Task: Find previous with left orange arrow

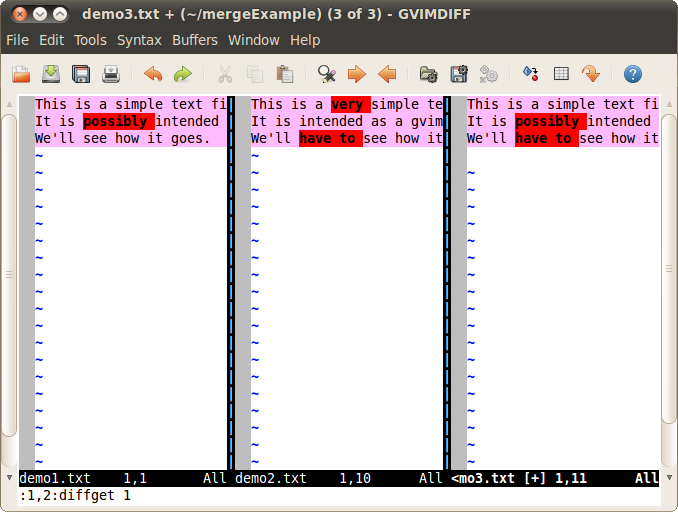Action: pos(387,74)
